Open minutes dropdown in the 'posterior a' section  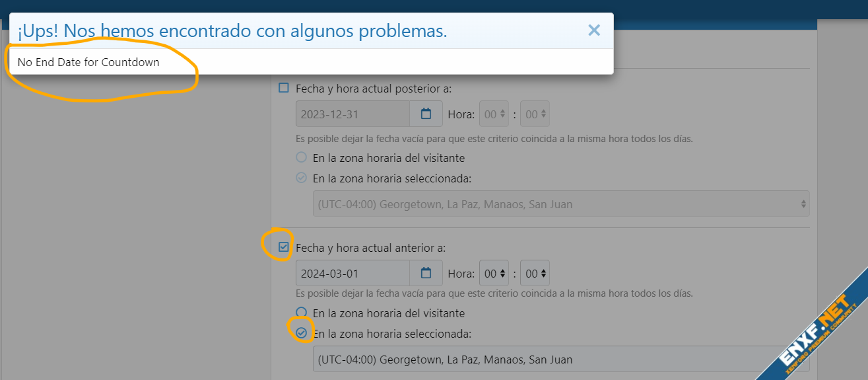[535, 114]
